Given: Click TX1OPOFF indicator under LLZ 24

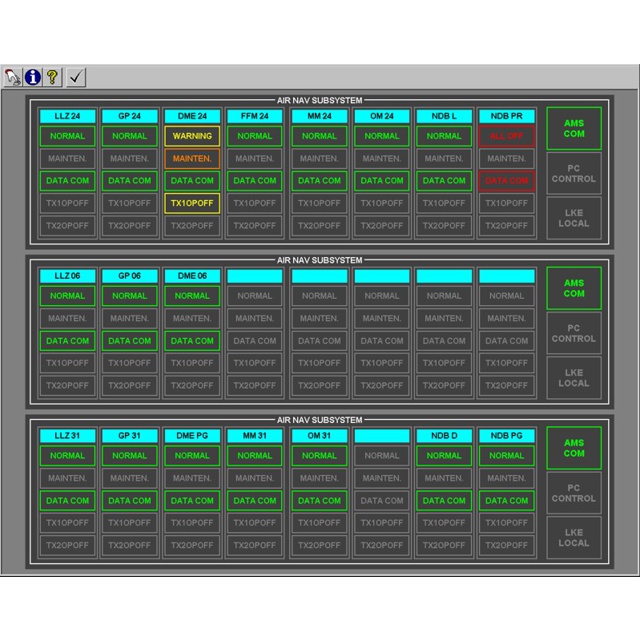Looking at the screenshot, I should [x=67, y=203].
